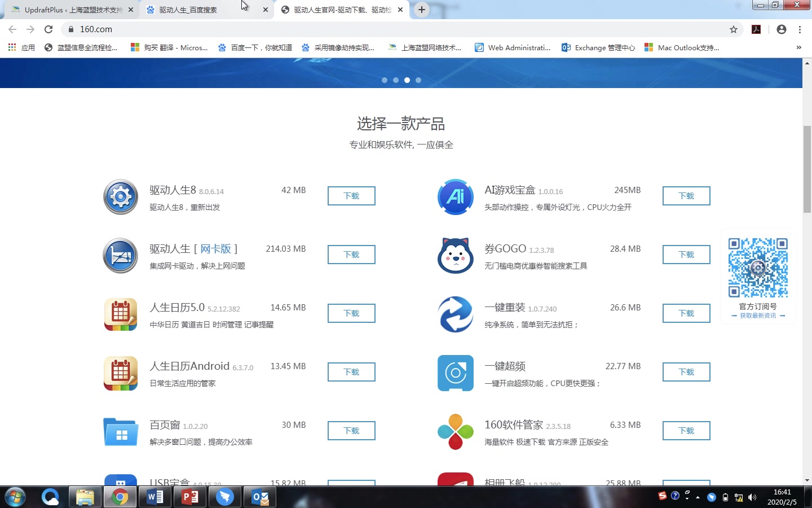Select the second banner carousel dot
The height and width of the screenshot is (508, 812).
point(396,80)
